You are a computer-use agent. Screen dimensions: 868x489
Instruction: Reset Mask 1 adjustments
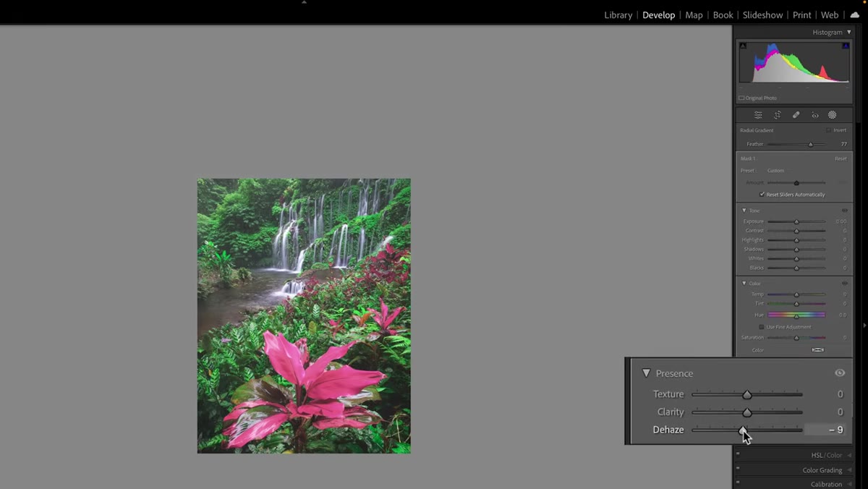(x=841, y=158)
